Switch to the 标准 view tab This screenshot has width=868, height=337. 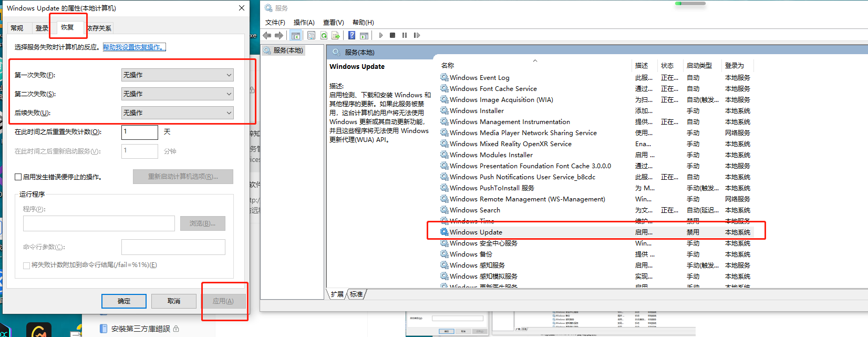point(356,294)
